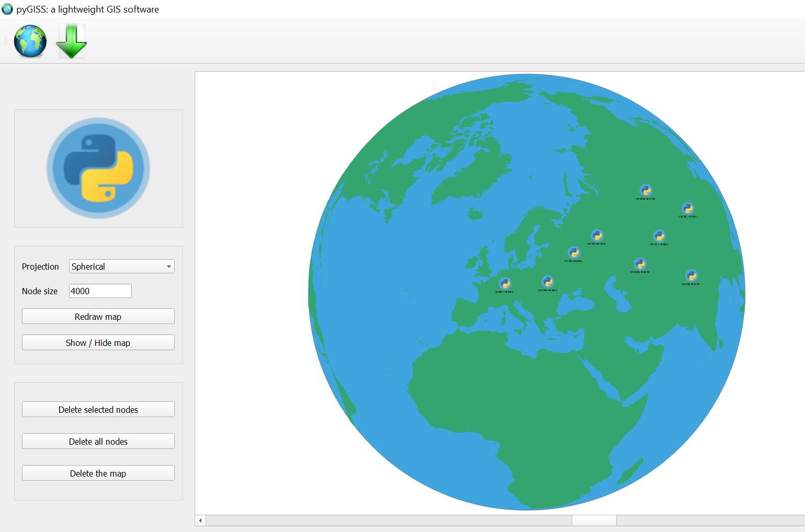Screen dimensions: 805x532
Task: Select the node just north of Caspian Sea
Action: pos(640,263)
